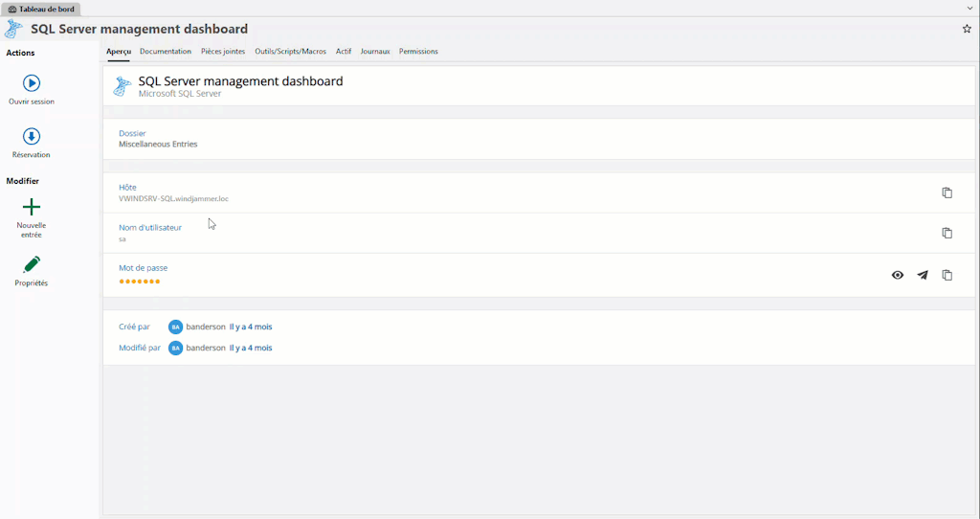Mark entry as favorite with star
Viewport: 980px width, 519px height.
tap(967, 29)
